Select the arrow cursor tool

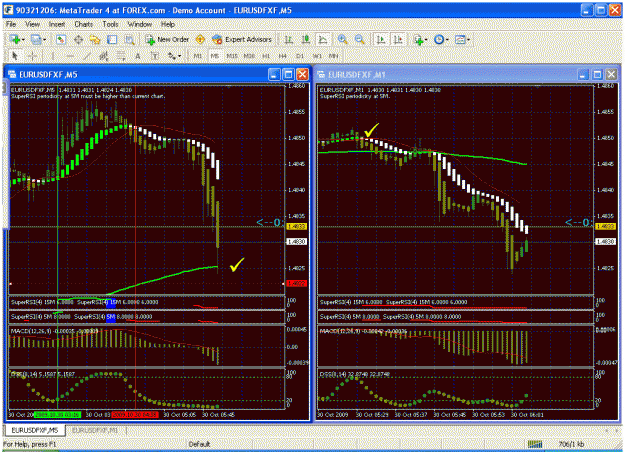tap(15, 56)
